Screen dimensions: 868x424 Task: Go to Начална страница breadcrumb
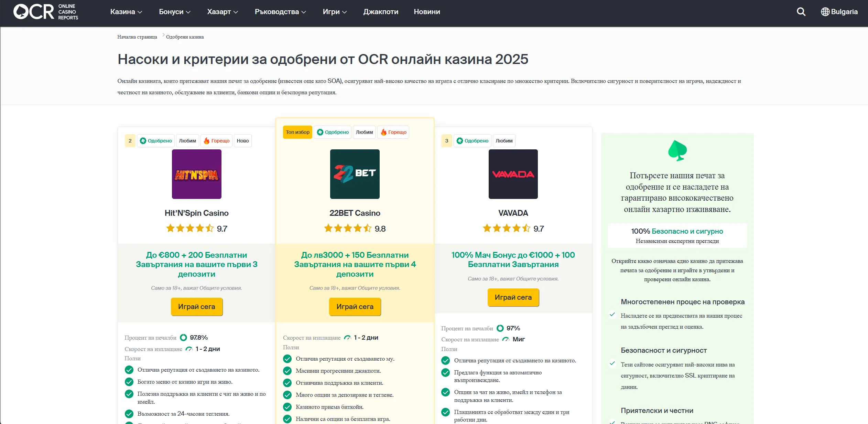point(137,37)
